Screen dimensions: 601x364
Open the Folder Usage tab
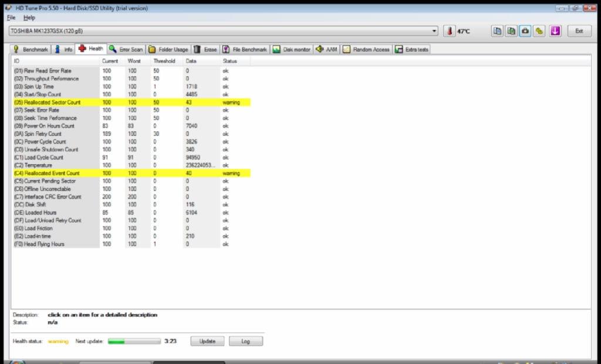coord(168,49)
